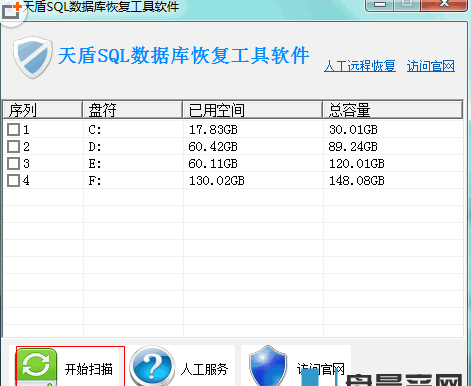Select the C: drive letter cell
Viewport: 471px width, 386px height.
95,130
